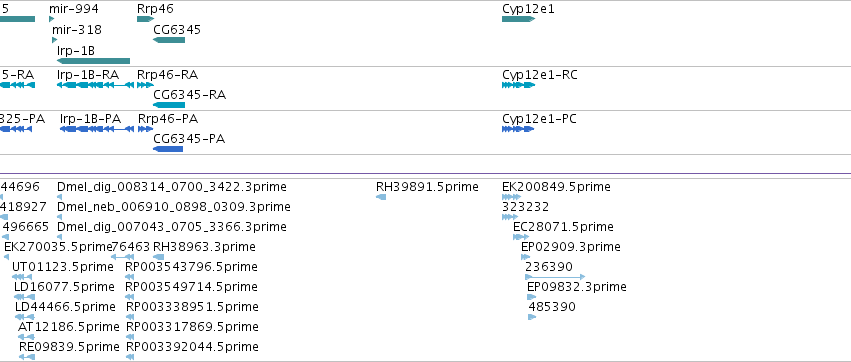Select the Cyp12e1 gene feature bar

click(x=518, y=19)
